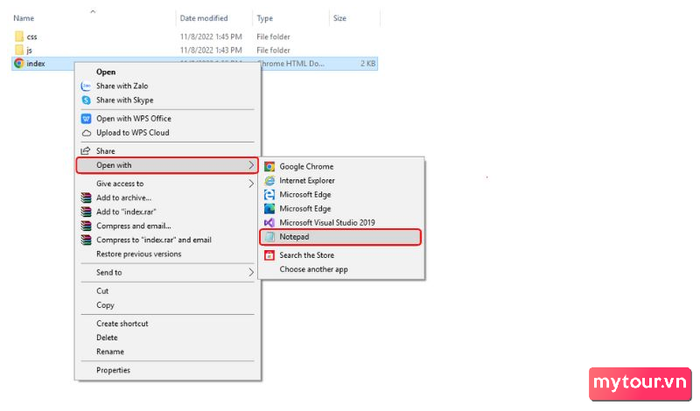Expand the Give access to submenu arrow
The width and height of the screenshot is (700, 411).
coord(251,183)
